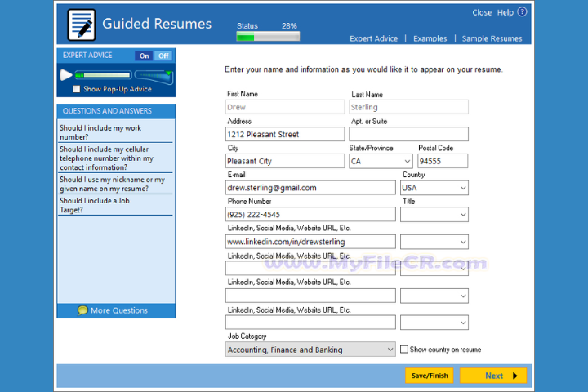Click the empty Apt. or Suite field

(x=409, y=134)
